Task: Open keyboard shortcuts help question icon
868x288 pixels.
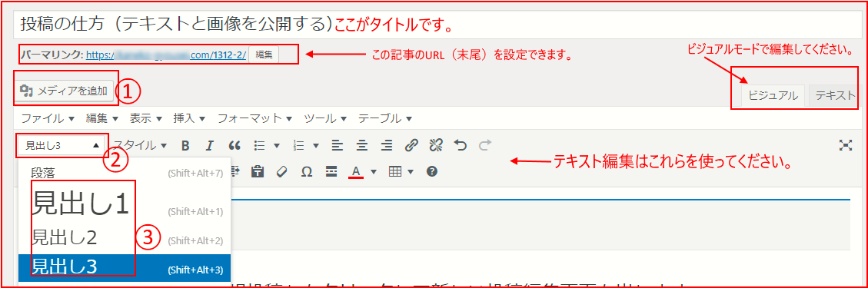Action: point(433,172)
